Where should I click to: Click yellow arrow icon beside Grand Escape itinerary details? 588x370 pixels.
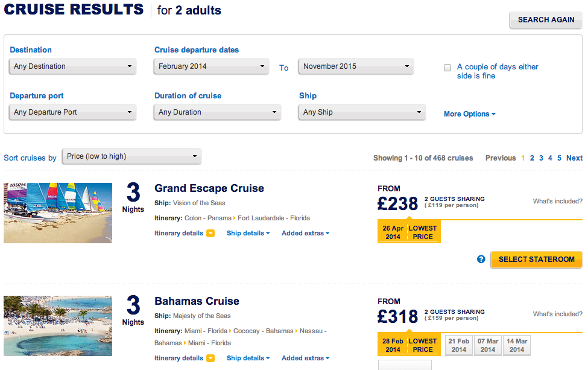(210, 234)
